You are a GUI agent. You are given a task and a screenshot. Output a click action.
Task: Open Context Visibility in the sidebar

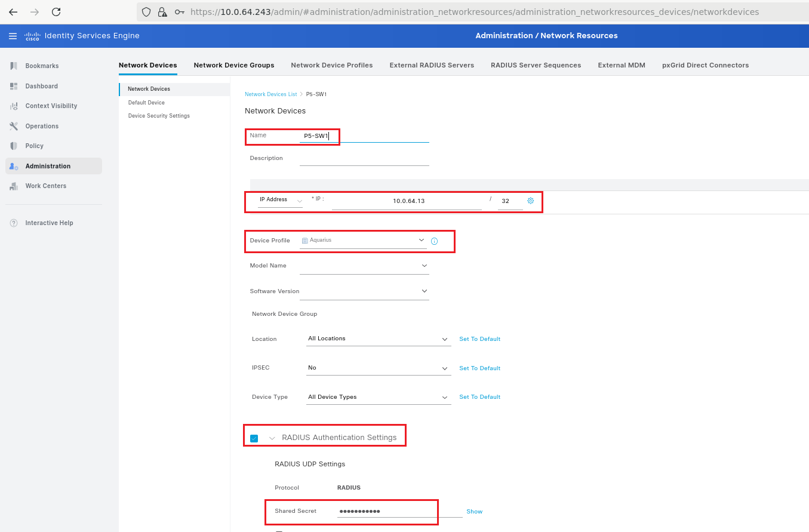coord(51,106)
